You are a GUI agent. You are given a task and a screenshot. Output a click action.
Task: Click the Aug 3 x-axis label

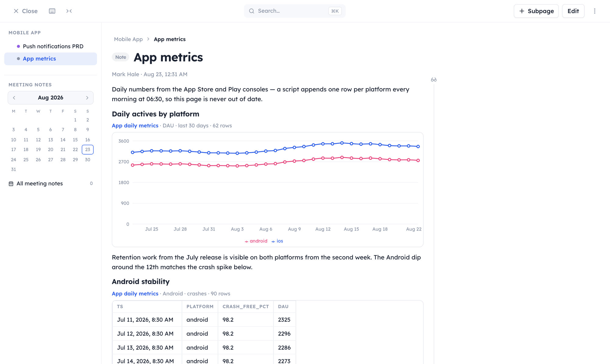point(237,229)
